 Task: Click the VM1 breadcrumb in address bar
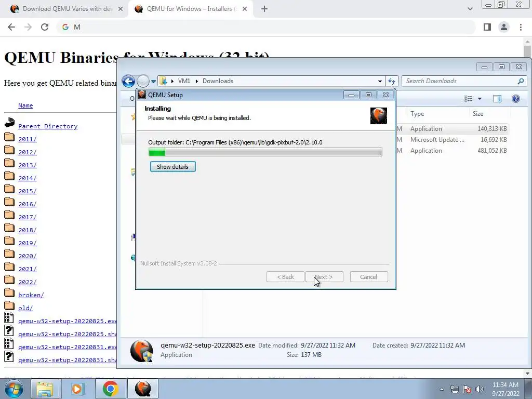point(184,81)
